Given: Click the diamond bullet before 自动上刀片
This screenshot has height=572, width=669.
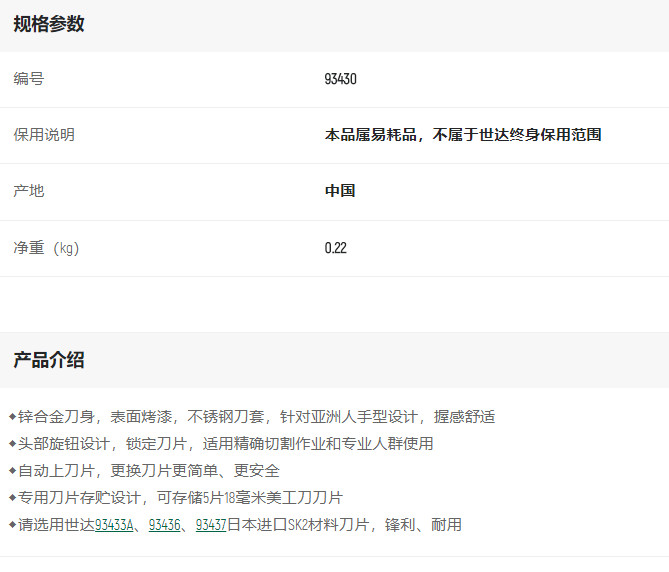Looking at the screenshot, I should click(x=12, y=470).
